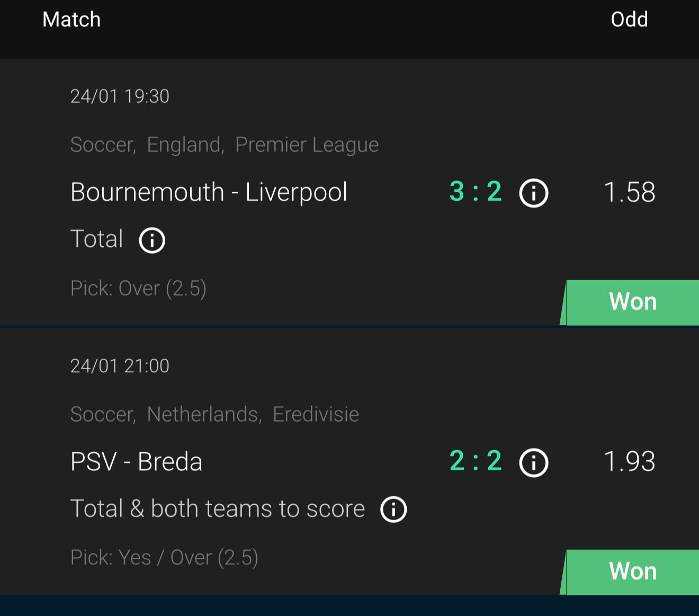Select the 1.93 odd value
699x616 pixels.
click(629, 462)
